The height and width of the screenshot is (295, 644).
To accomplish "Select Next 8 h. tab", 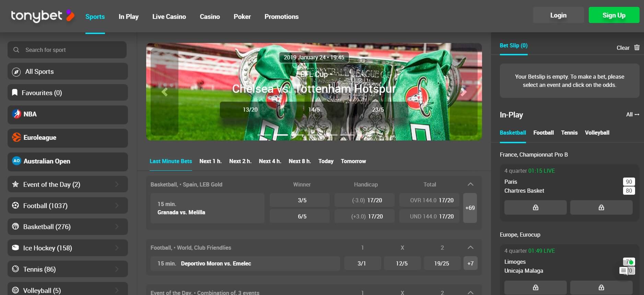I will [x=300, y=161].
